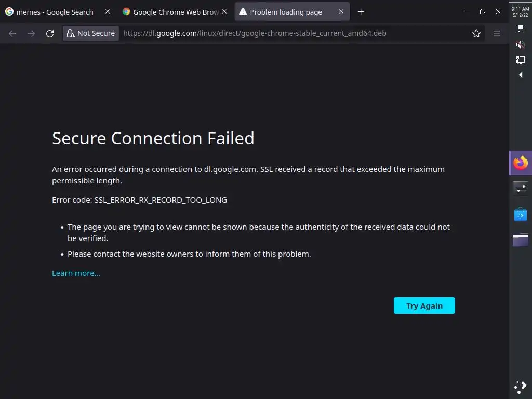The height and width of the screenshot is (399, 532).
Task: Follow the Learn more… link
Action: coord(76,273)
